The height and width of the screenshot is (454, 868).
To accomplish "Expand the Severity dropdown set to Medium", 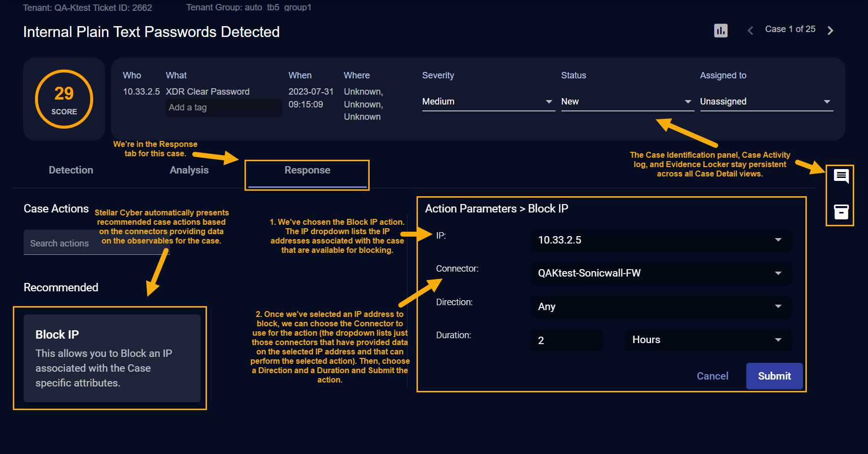I will tap(488, 102).
